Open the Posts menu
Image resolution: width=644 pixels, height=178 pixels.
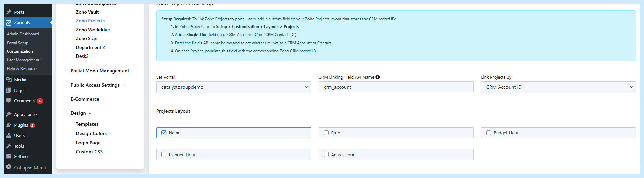[19, 12]
